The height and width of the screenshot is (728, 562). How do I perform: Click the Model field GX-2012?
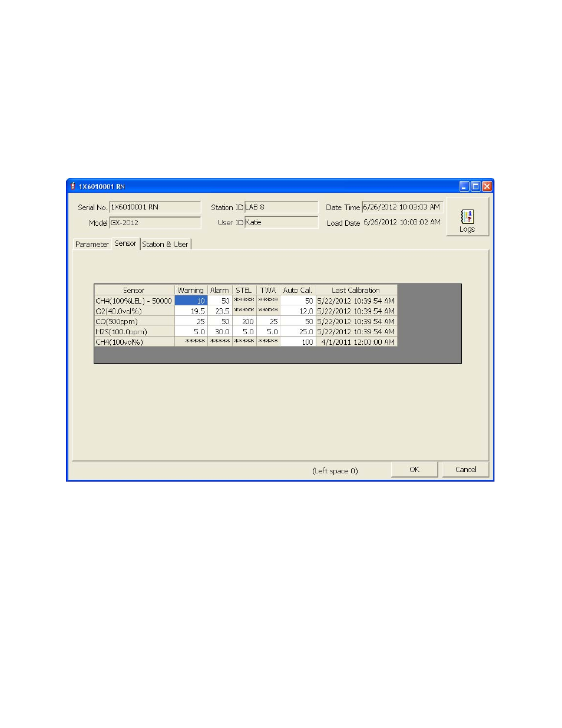point(155,223)
